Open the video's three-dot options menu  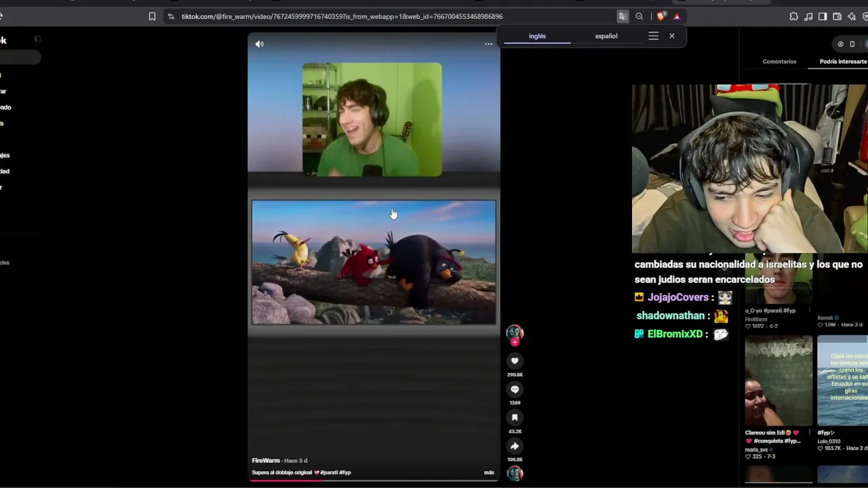pyautogui.click(x=488, y=44)
